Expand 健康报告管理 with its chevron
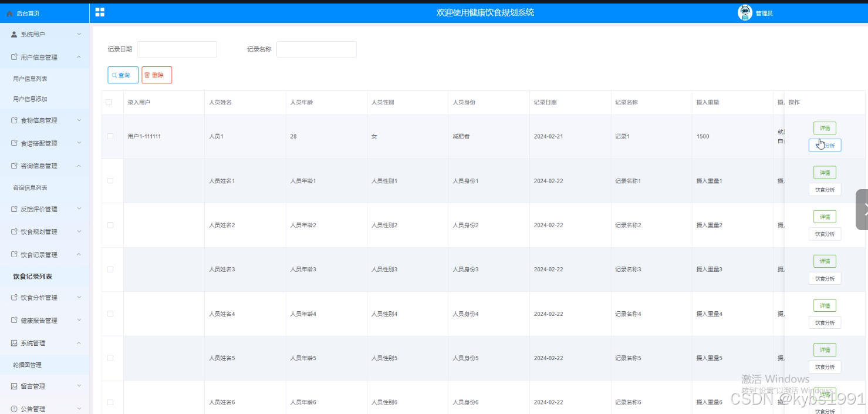868x414 pixels. [79, 320]
